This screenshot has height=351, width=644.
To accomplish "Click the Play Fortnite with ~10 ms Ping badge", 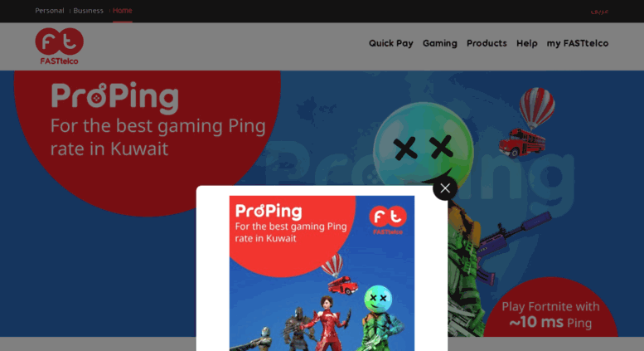I will click(550, 314).
